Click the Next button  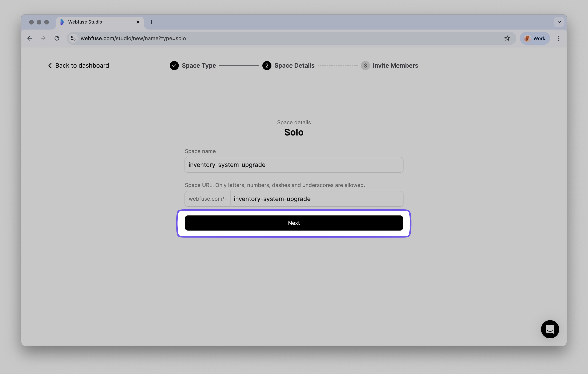[x=293, y=223]
